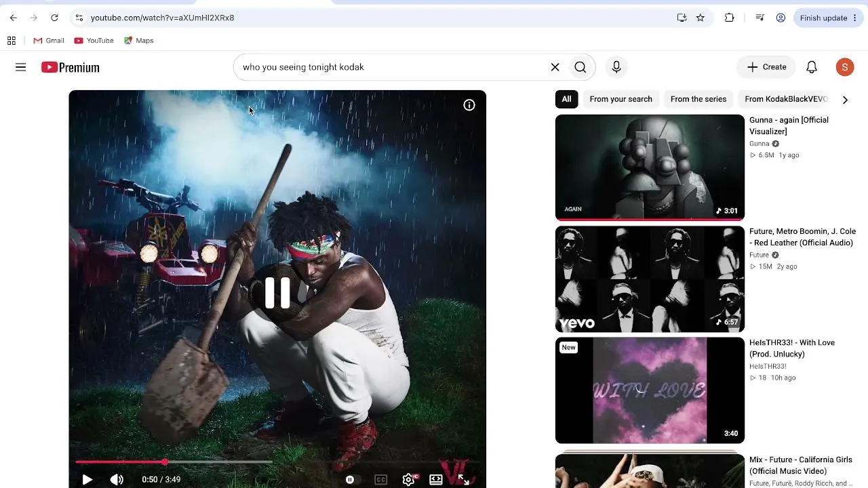Click the large pause overlay on video
The image size is (868, 488).
[277, 293]
